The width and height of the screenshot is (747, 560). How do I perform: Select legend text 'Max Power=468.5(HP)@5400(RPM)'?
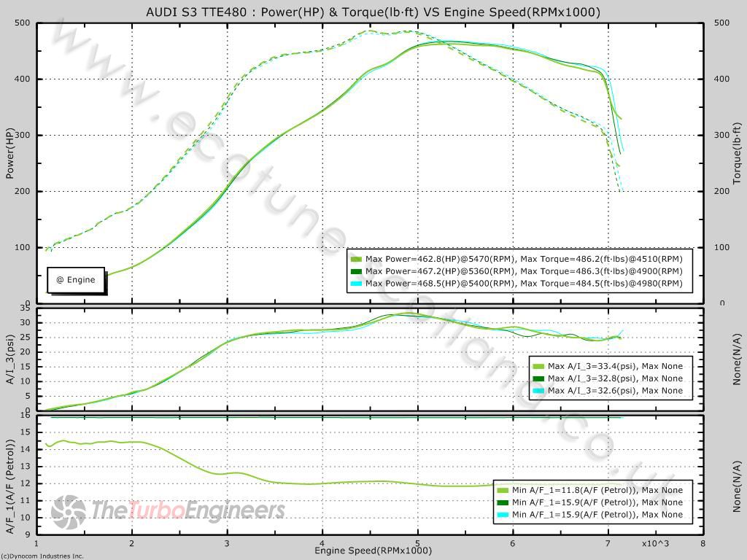[440, 284]
